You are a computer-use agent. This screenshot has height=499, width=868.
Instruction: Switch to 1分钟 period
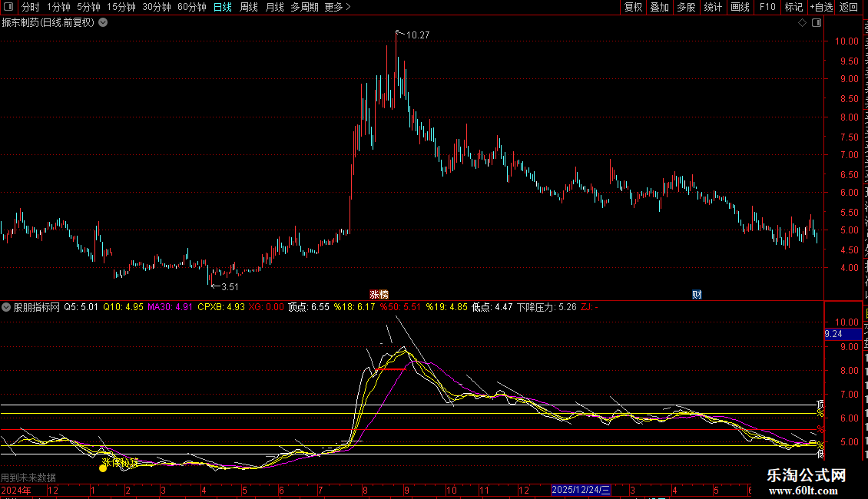tap(58, 7)
